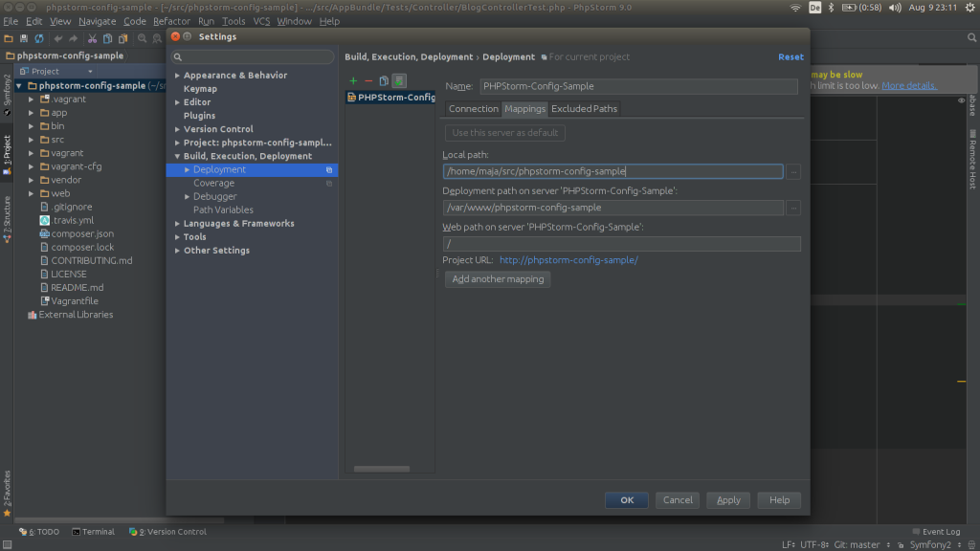Expand Editor settings category
Viewport: 980px width, 551px height.
click(177, 102)
